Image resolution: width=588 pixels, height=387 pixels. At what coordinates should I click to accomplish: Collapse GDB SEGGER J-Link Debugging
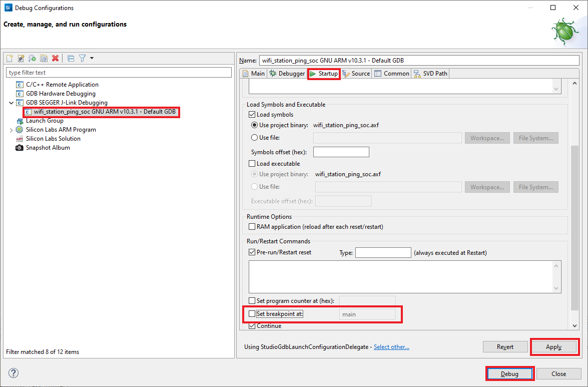(12, 102)
